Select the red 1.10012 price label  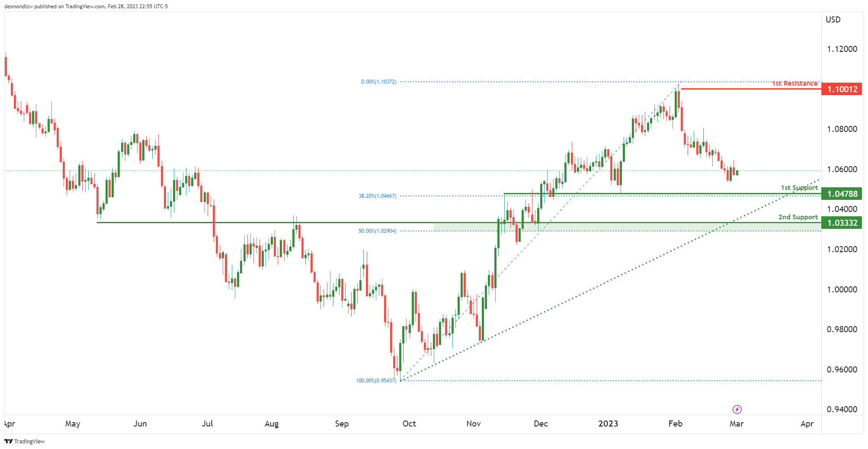(x=842, y=89)
